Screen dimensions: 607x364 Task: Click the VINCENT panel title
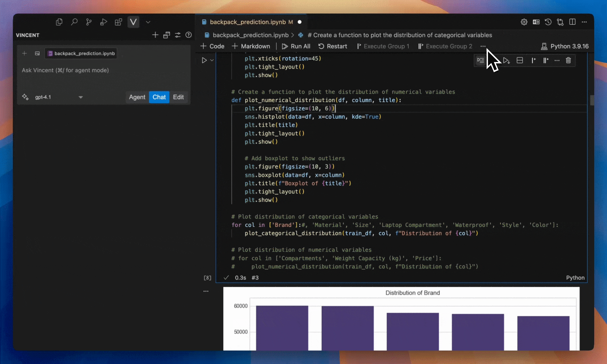click(x=28, y=35)
